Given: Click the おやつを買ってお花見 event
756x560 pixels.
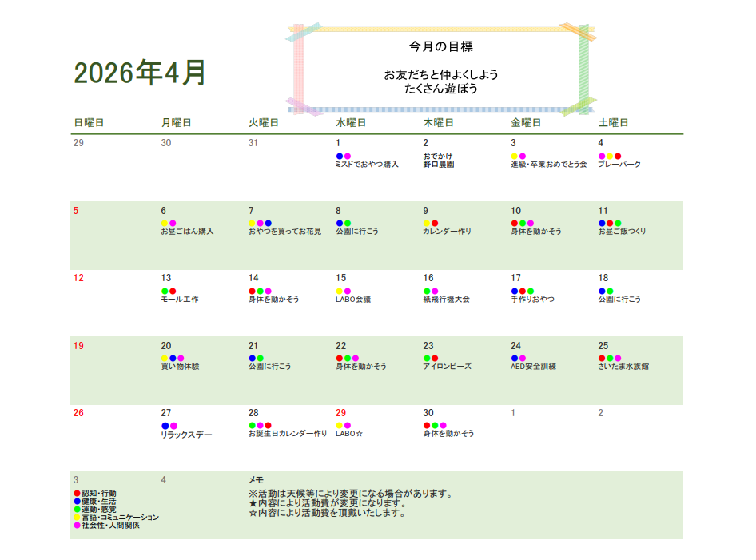Looking at the screenshot, I should pyautogui.click(x=284, y=232).
